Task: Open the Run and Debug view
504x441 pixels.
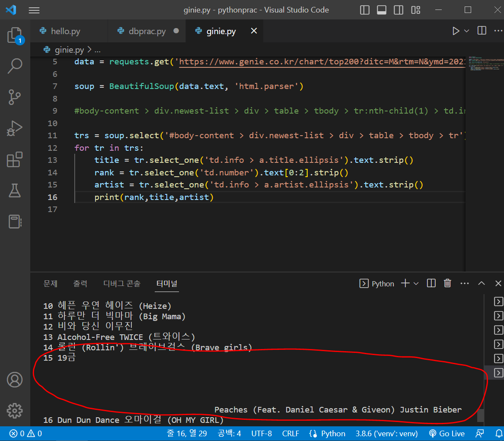Action: [15, 128]
